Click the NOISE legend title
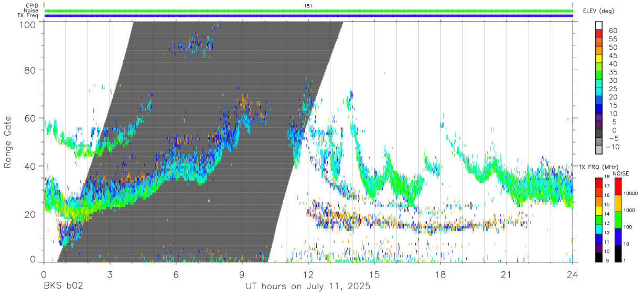Viewport: 644px width, 297px height. pos(621,173)
